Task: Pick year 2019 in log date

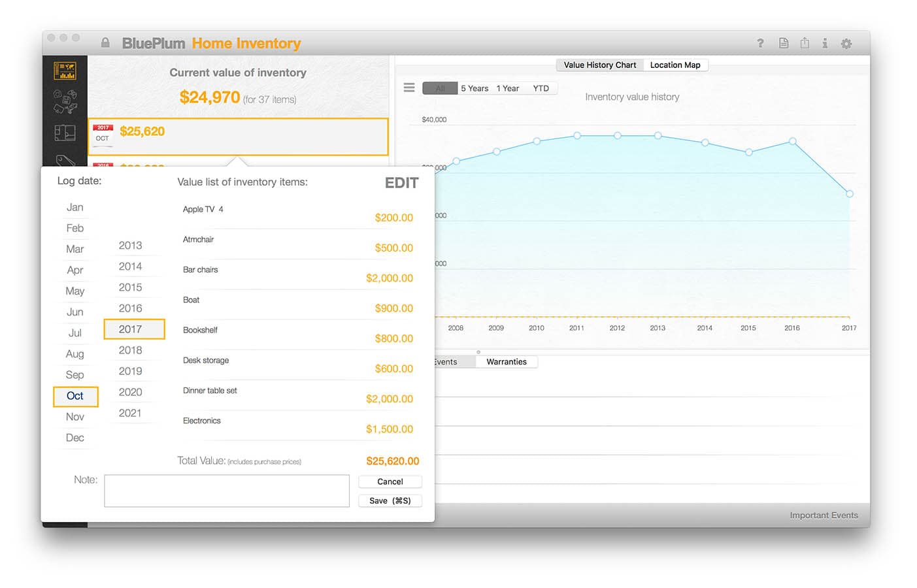Action: 131,370
